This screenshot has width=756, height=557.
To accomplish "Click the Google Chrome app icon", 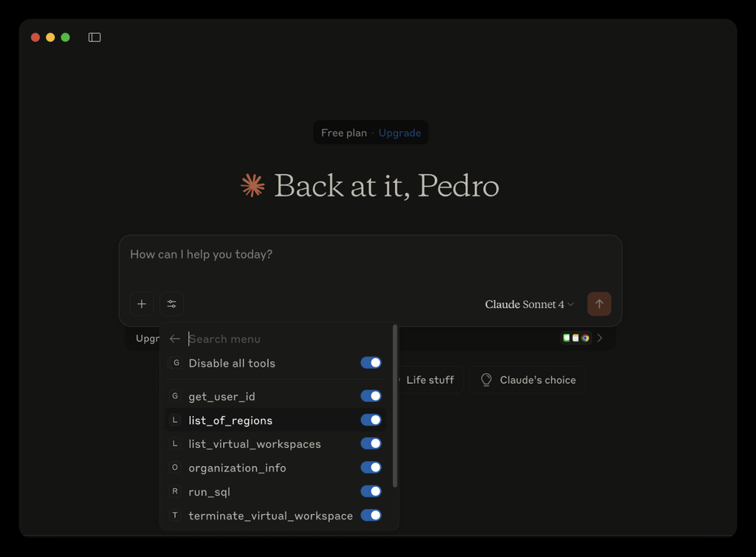I will click(585, 338).
